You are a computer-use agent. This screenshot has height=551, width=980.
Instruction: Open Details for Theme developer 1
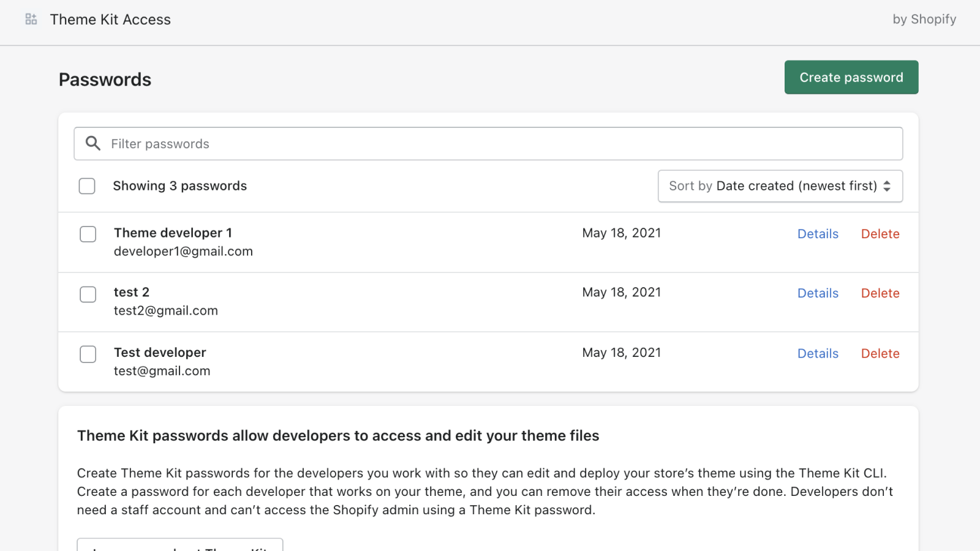[818, 234]
